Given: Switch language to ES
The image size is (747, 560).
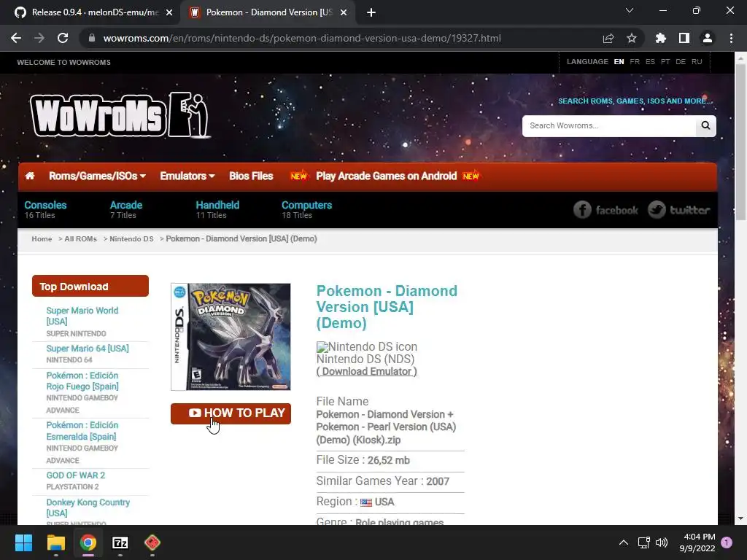Looking at the screenshot, I should [x=650, y=62].
